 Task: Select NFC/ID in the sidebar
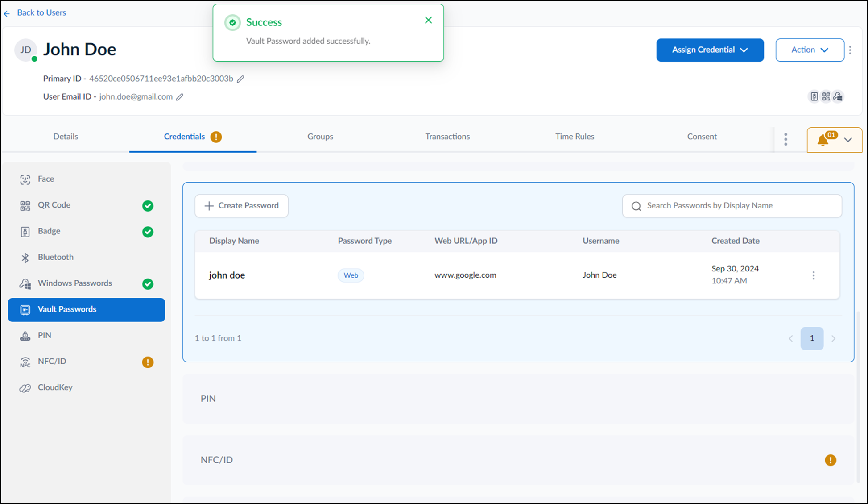coord(87,362)
